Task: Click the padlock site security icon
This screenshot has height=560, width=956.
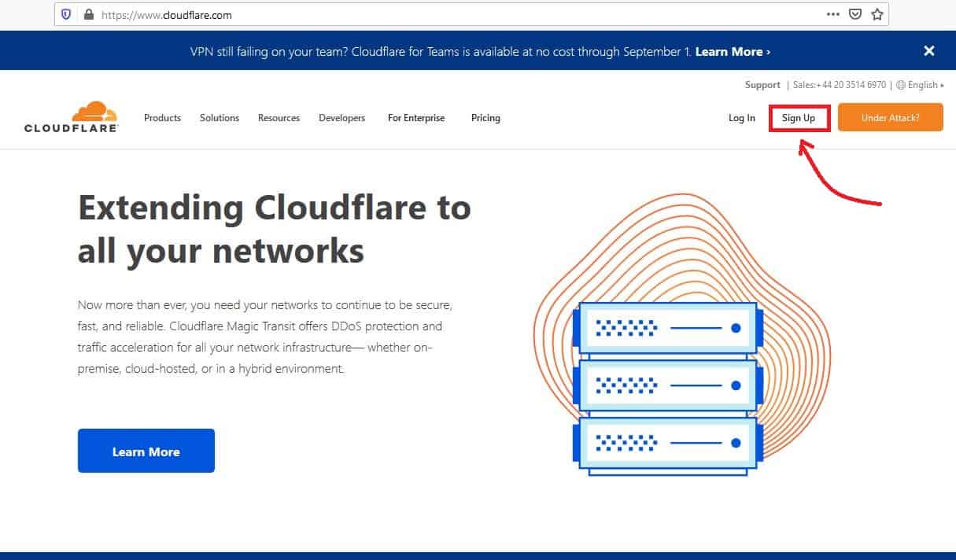Action: click(88, 14)
